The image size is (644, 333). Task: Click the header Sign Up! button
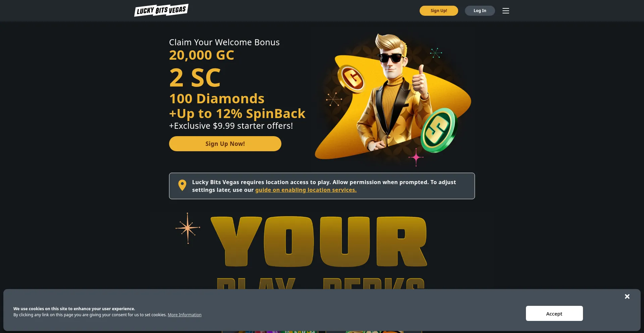[x=439, y=11]
